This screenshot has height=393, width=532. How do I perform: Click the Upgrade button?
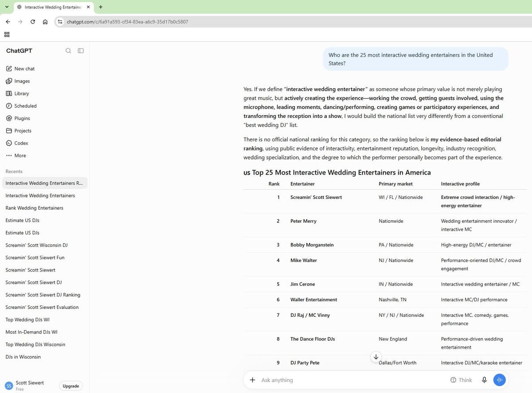(71, 386)
